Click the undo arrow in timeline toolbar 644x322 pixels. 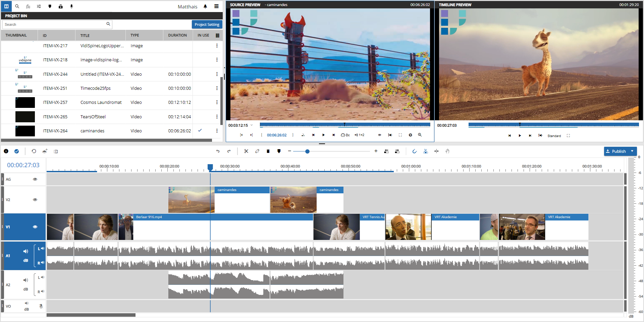pyautogui.click(x=218, y=151)
